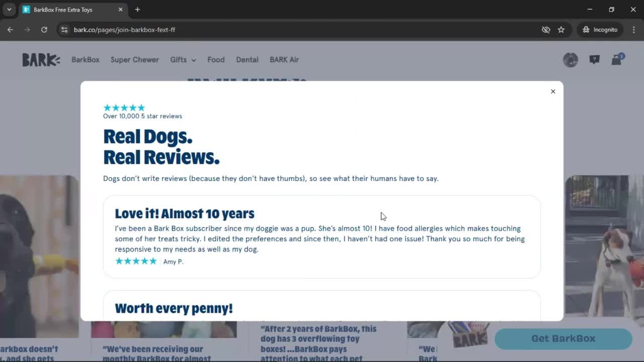Screen dimensions: 644x362
Task: Click the 'Worth every penny!' review heading
Action: coord(174,308)
